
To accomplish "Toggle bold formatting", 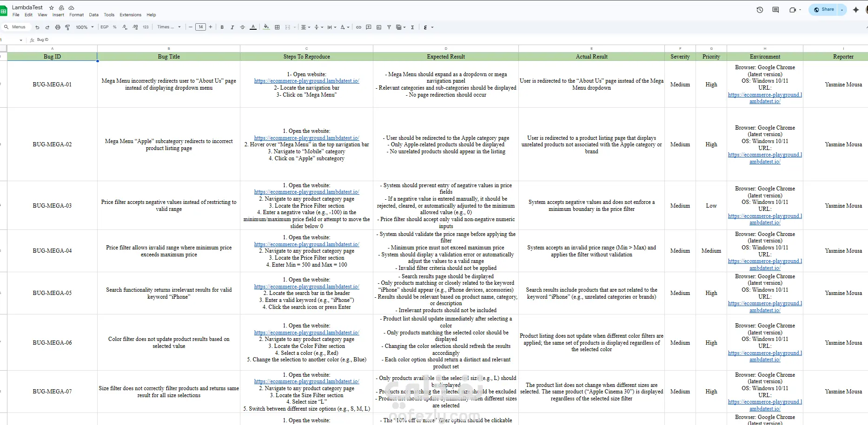I will click(222, 27).
